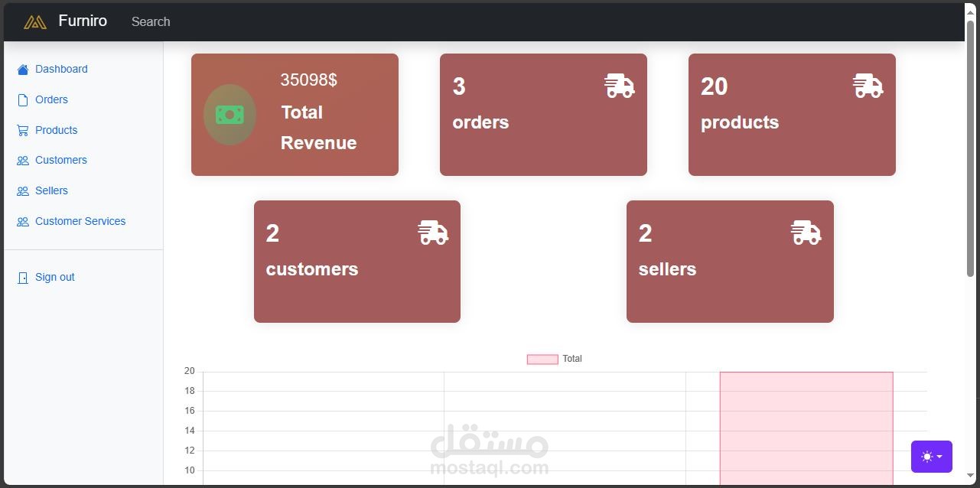Click the Customer Services people icon

[x=22, y=222]
